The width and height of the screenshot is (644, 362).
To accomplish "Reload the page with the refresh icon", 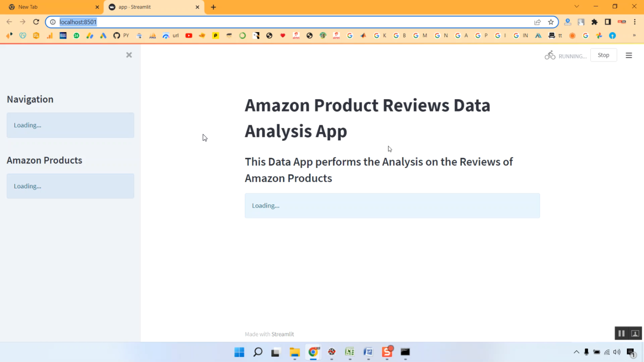I will click(x=36, y=22).
